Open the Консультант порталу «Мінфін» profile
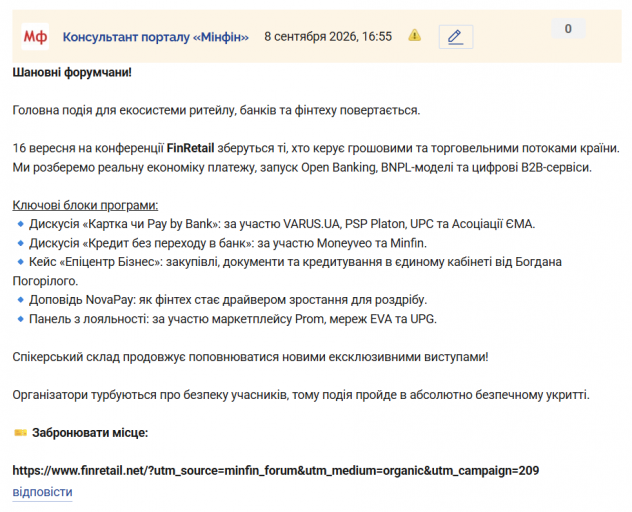The width and height of the screenshot is (632, 512). click(x=156, y=37)
